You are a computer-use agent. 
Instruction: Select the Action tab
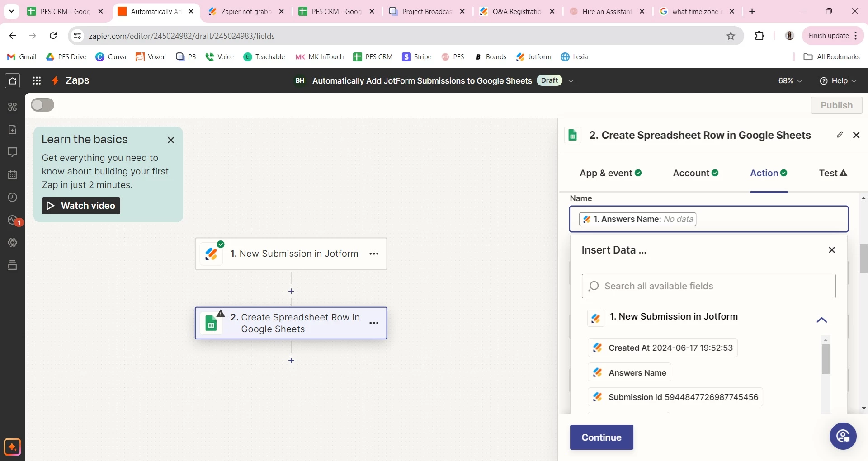pos(769,173)
